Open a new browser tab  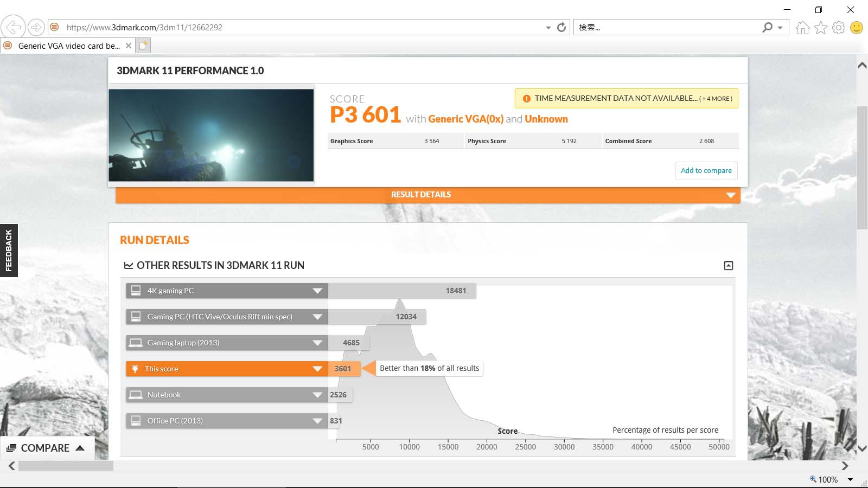143,46
